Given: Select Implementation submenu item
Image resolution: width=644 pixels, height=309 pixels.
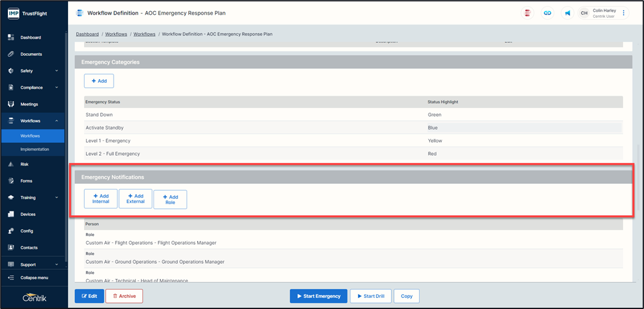Looking at the screenshot, I should click(34, 149).
